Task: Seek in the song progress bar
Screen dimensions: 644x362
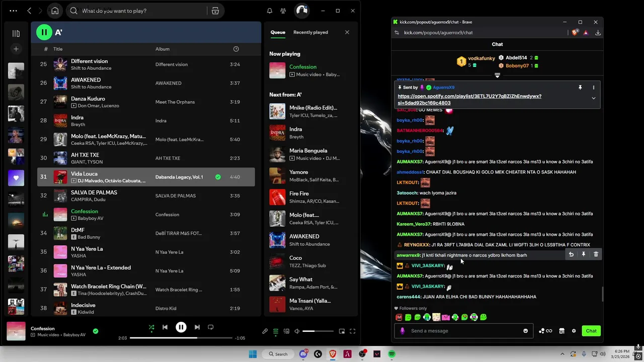Action: click(181, 338)
